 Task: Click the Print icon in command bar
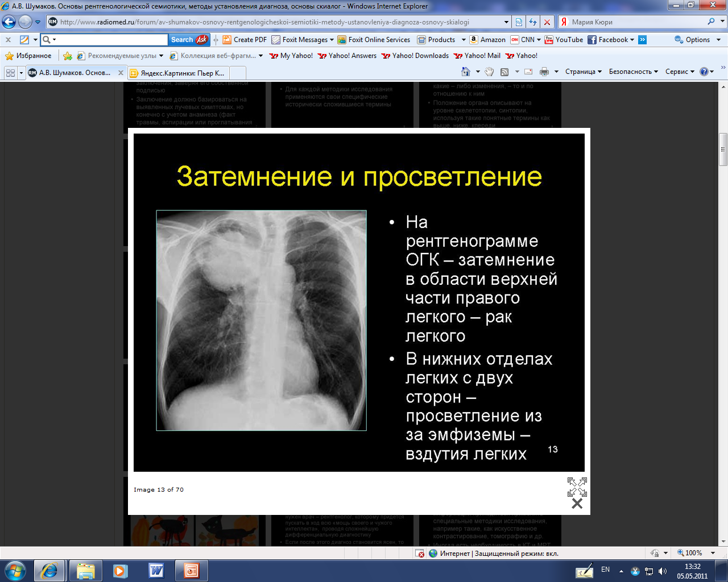[x=544, y=72]
